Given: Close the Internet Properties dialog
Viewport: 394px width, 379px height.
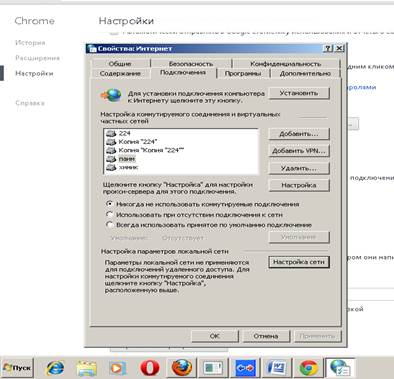Looking at the screenshot, I should pos(339,48).
